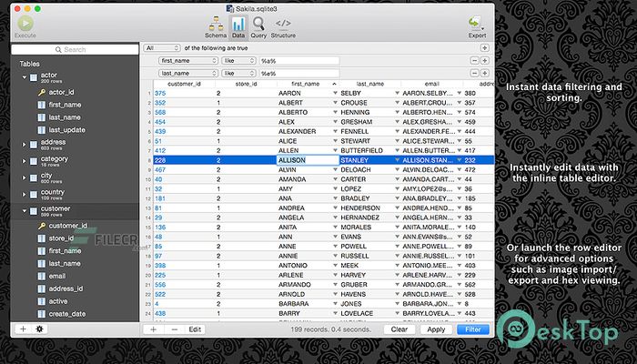
Task: Open the like operator dropdown for last_name
Action: coord(238,73)
